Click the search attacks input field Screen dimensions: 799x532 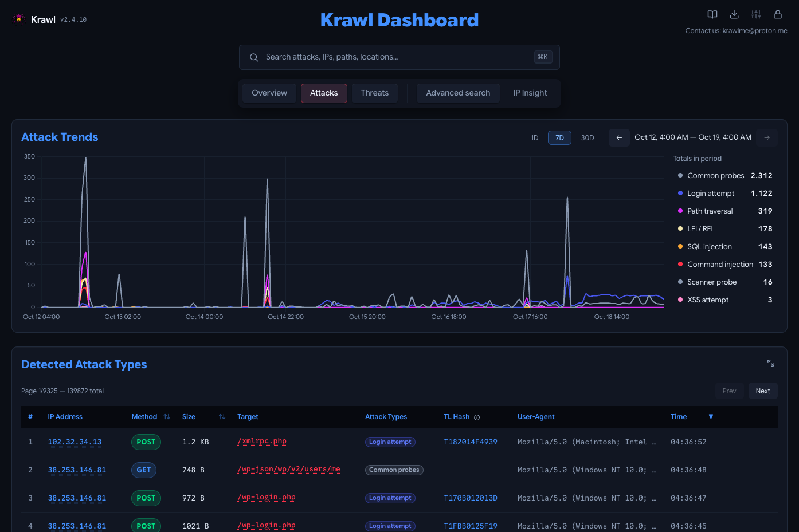click(399, 57)
